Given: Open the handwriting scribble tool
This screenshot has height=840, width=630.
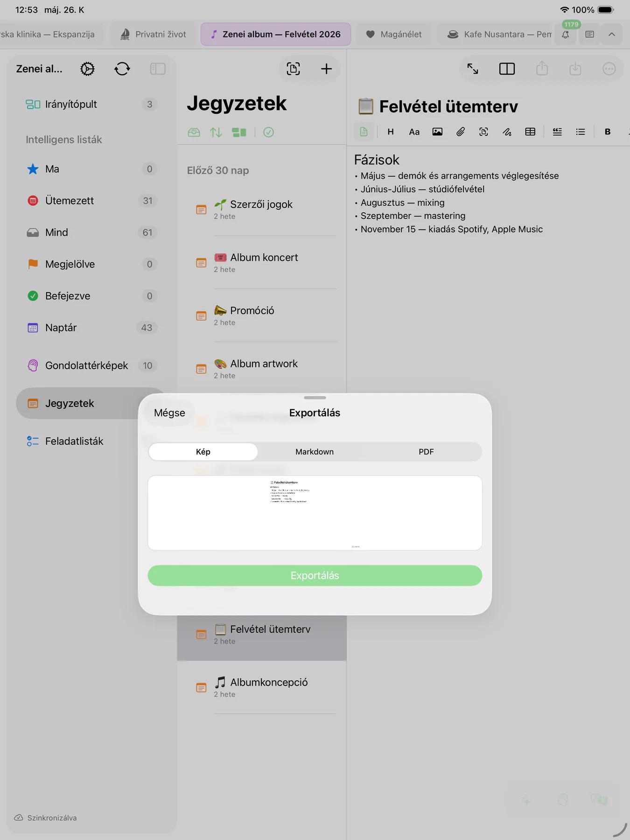Looking at the screenshot, I should 507,132.
